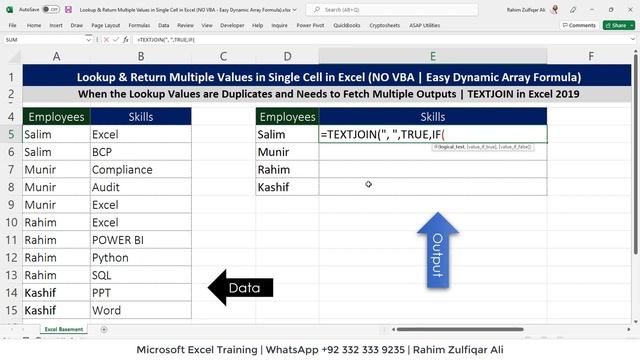Open the Draw ribbon tab

coord(76,25)
